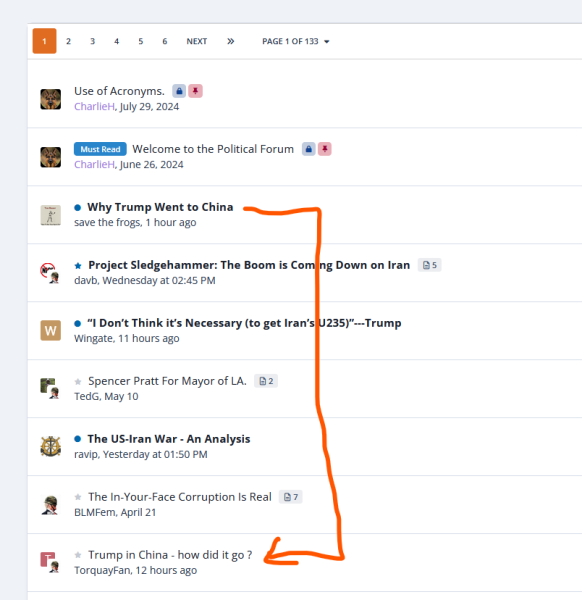The height and width of the screenshot is (600, 582).
Task: Go to page 2 of thread list
Action: 68,41
